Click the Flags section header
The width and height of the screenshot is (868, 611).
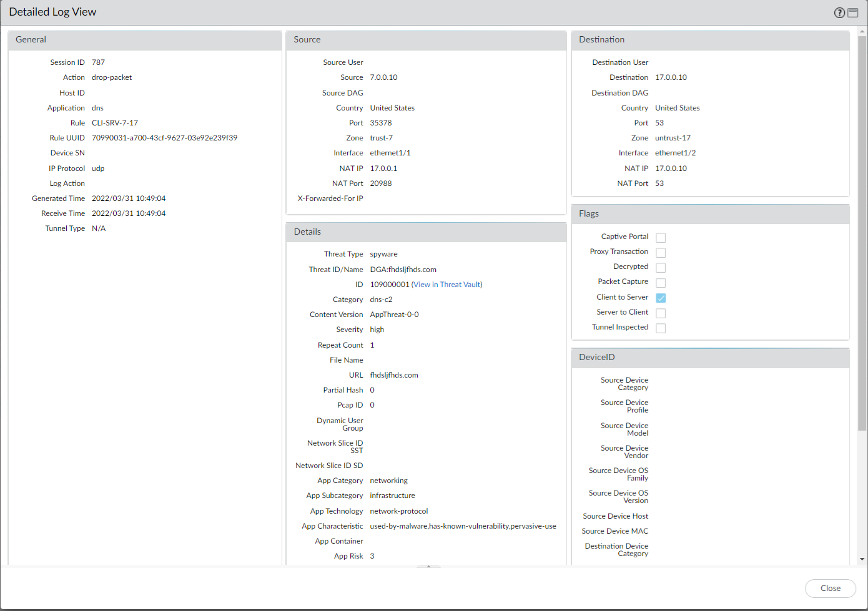pos(710,214)
